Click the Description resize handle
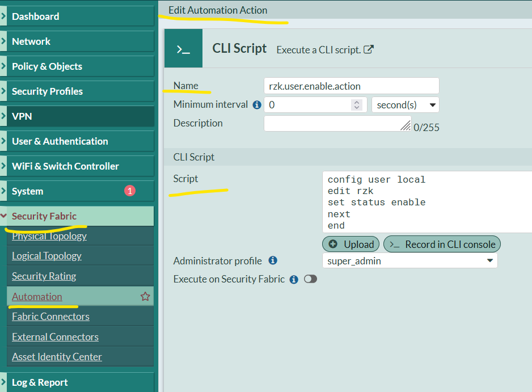532x392 pixels. pos(406,126)
